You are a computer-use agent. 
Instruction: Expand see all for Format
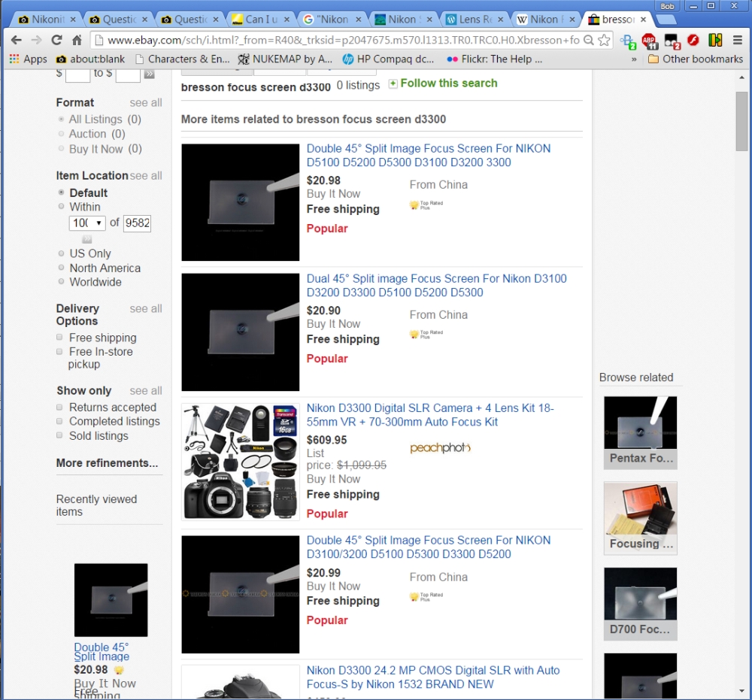coord(145,102)
